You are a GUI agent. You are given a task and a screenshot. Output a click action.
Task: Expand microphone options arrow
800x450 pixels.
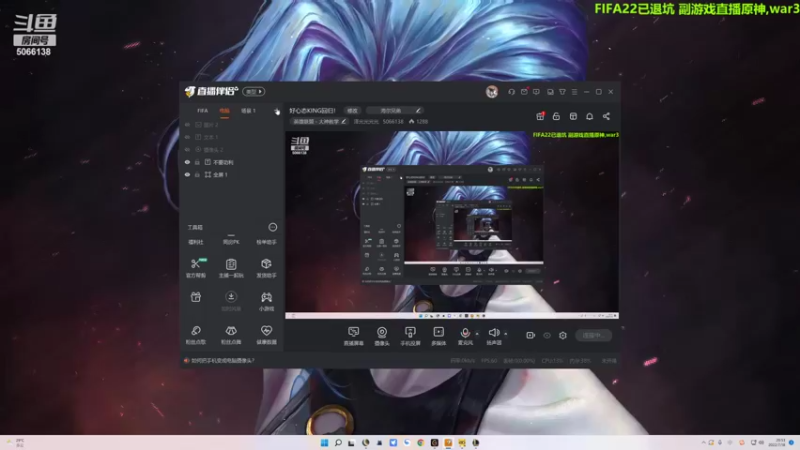(477, 334)
